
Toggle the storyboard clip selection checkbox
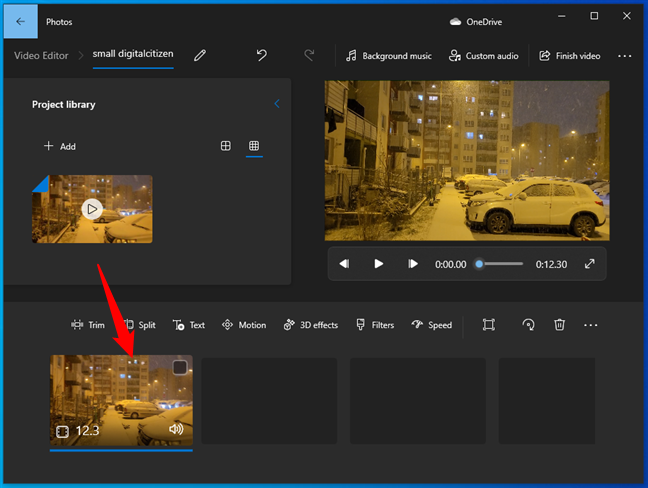point(180,367)
